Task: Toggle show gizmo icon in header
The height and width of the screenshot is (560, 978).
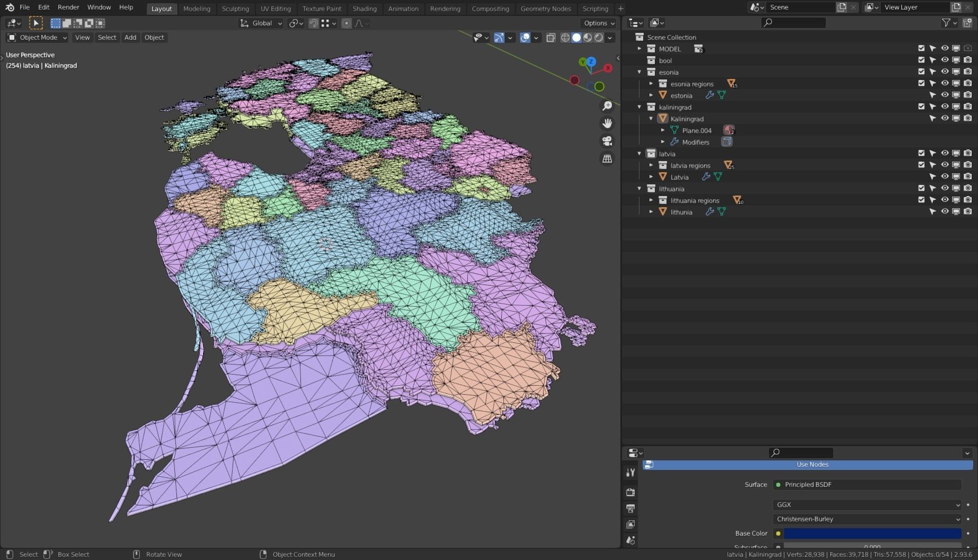Action: click(x=499, y=38)
